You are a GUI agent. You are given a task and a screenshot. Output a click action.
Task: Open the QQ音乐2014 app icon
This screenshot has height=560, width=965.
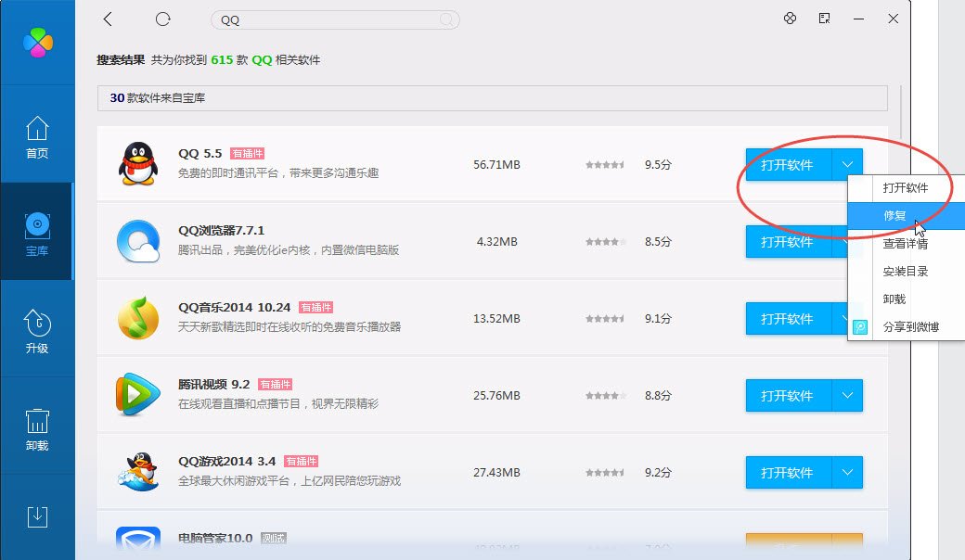click(139, 318)
